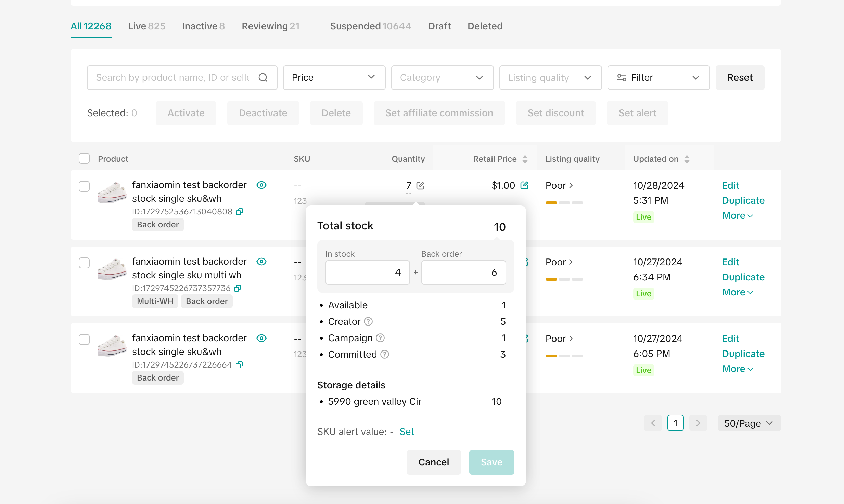Click the search magnifier icon
844x504 pixels.
point(263,78)
